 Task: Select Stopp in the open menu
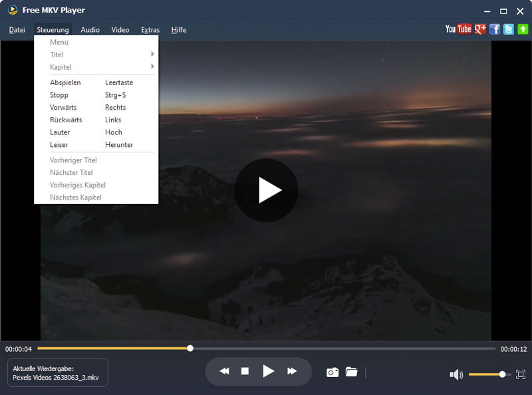(59, 94)
